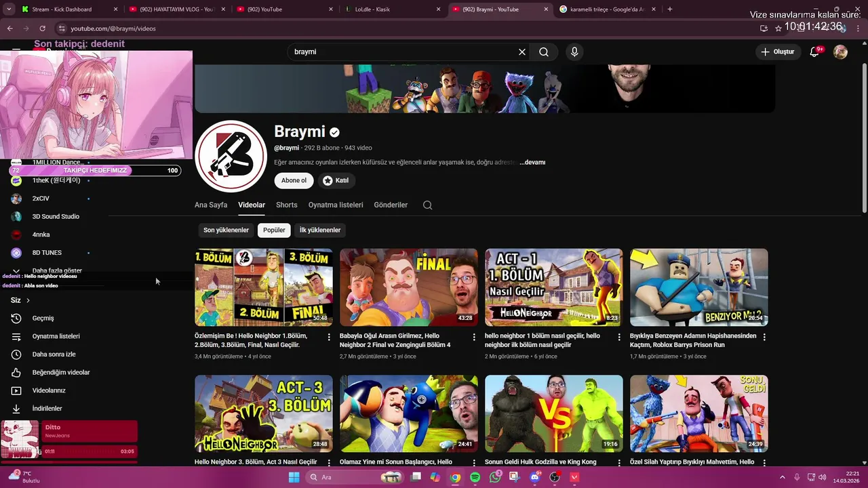868x488 pixels.
Task: Open the ACT-3 3. BÖLÜM thumbnail
Action: (264, 413)
